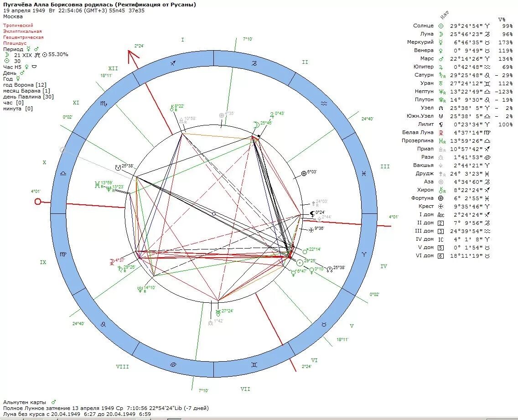Click the Геоцентрическая setting label
518x420 pixels.
(23, 37)
